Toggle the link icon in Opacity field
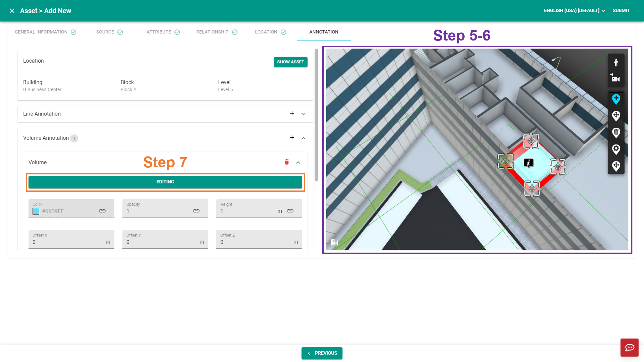This screenshot has height=362, width=644. click(196, 211)
